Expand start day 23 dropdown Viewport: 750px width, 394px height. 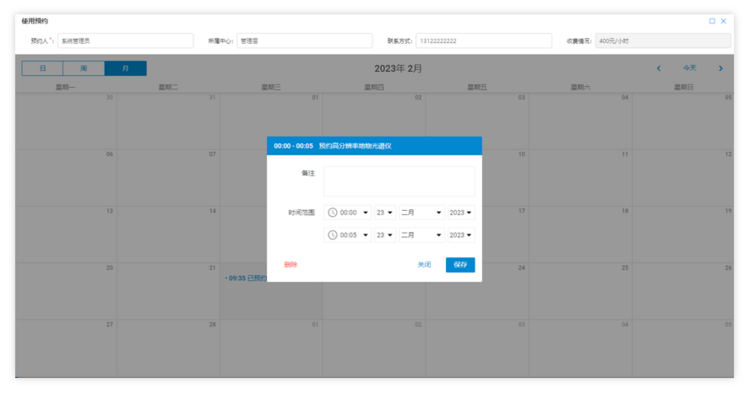click(385, 212)
